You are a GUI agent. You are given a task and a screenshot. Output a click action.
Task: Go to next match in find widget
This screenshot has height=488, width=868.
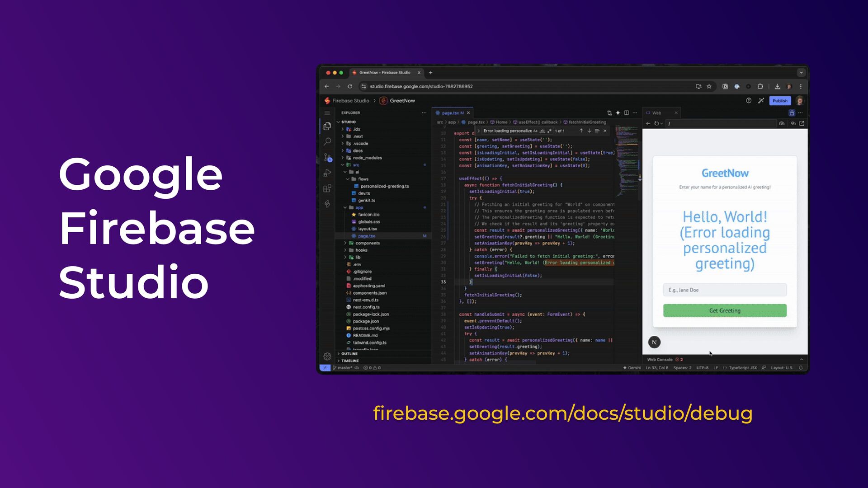point(589,131)
